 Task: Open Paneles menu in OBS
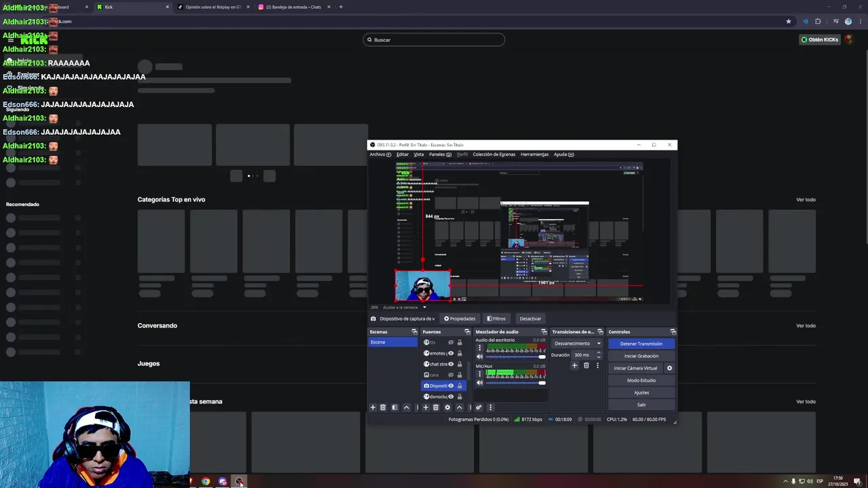[x=440, y=155]
